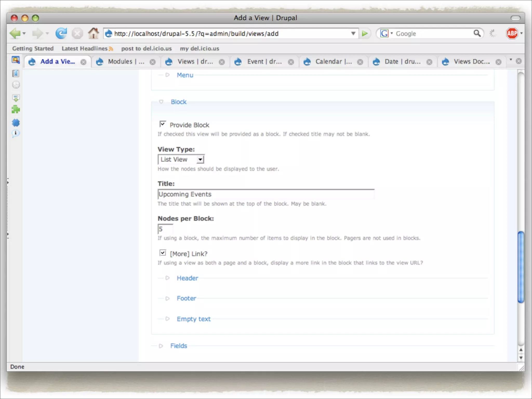Click the browser reload button
532x399 pixels.
[61, 34]
